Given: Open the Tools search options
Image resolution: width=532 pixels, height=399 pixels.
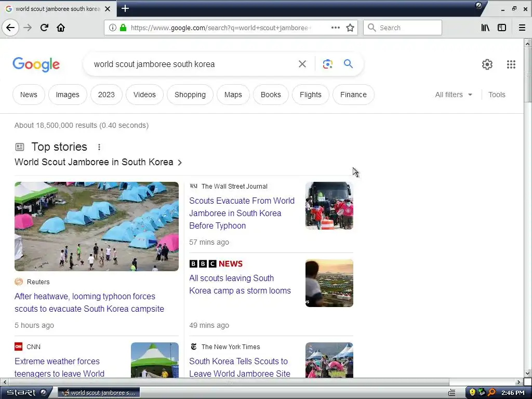Looking at the screenshot, I should pos(497,95).
